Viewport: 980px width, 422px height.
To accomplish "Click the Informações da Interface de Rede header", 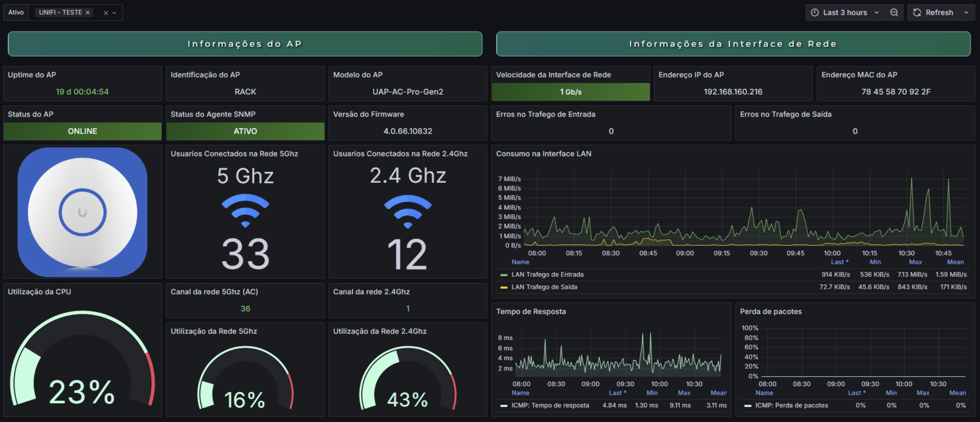I will [x=733, y=44].
